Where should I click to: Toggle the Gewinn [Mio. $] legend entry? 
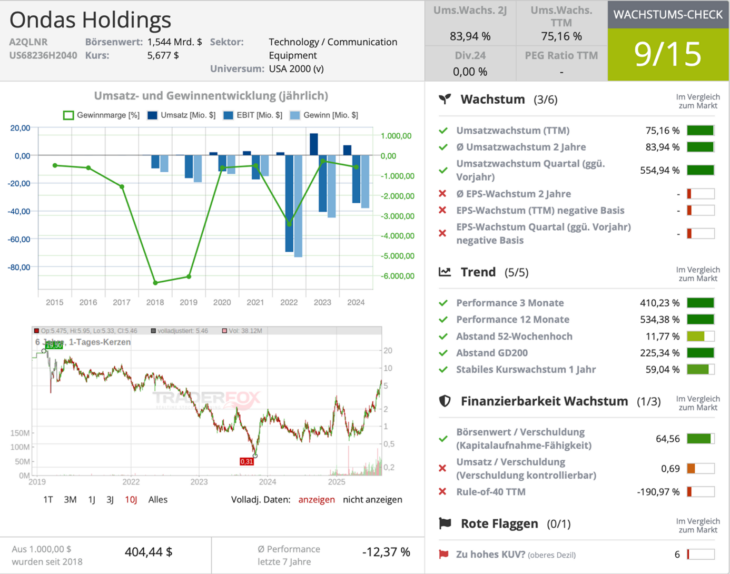324,115
